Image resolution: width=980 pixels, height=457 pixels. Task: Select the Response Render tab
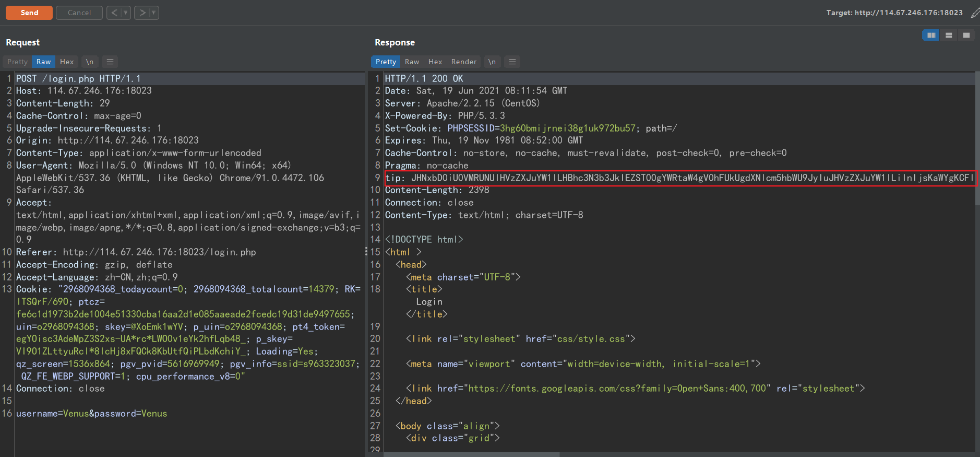pyautogui.click(x=464, y=62)
